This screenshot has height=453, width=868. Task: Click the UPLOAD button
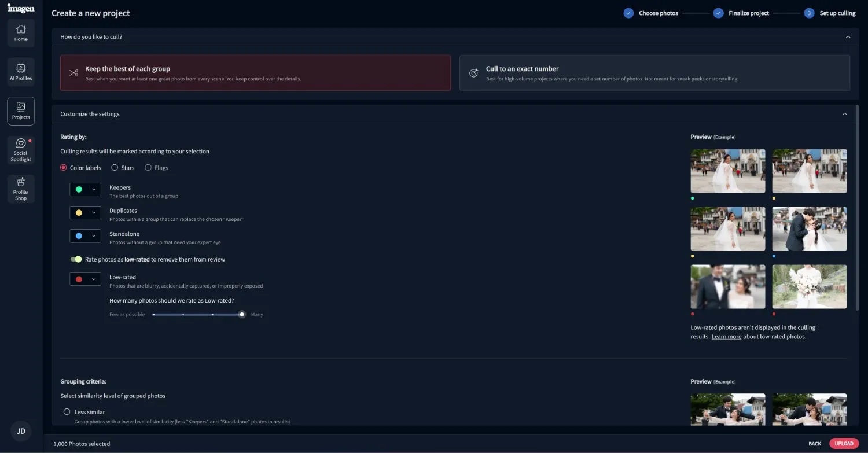coord(844,443)
